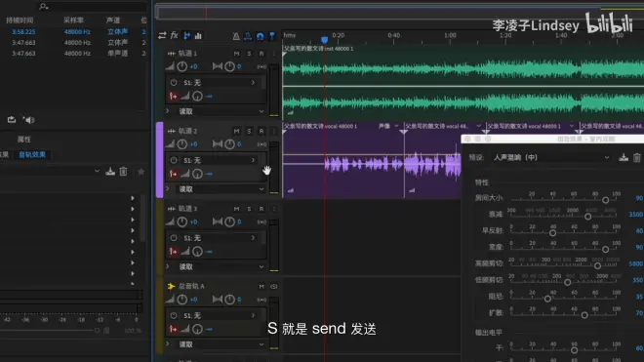
Task: Toggle red pre-fader send icon on 轨道 2
Action: coord(174,174)
